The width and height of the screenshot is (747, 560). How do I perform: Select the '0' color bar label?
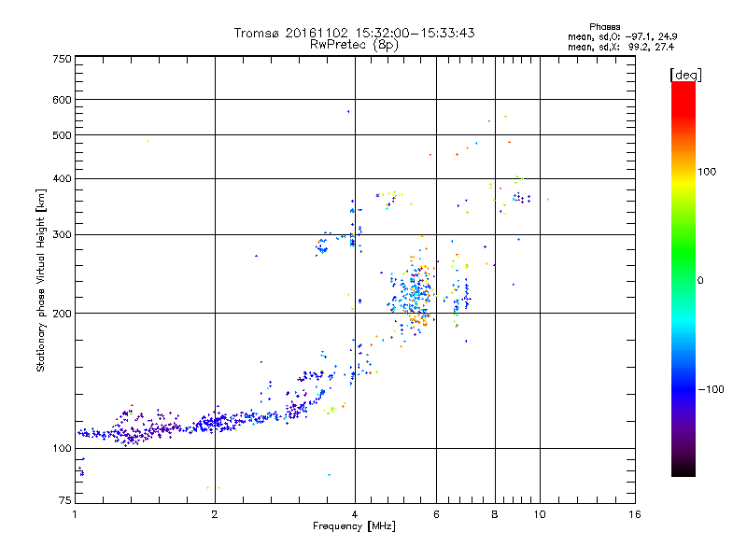699,281
